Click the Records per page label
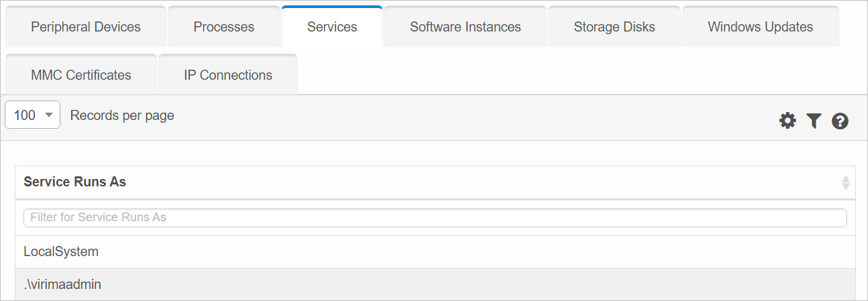Viewport: 868px width, 301px height. click(x=122, y=115)
